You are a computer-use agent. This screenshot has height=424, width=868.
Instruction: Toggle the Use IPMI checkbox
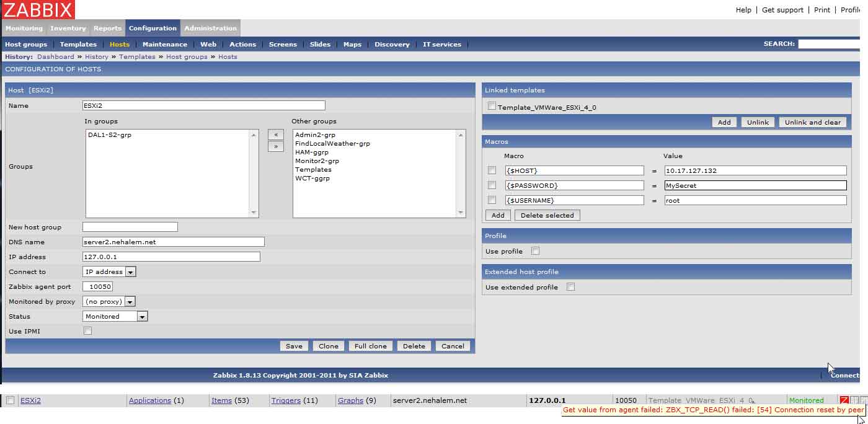87,331
